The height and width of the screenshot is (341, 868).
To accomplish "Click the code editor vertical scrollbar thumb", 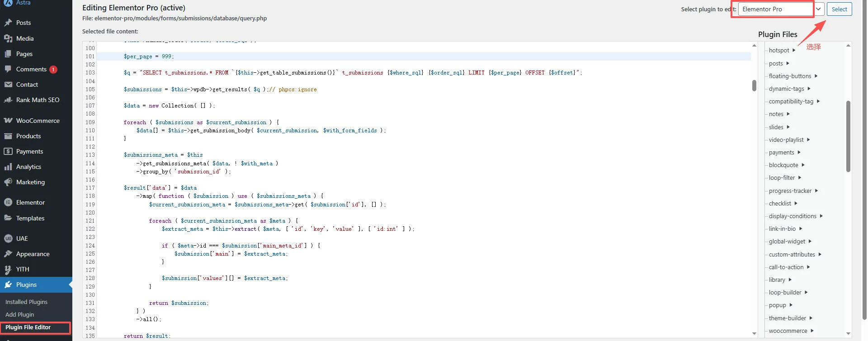I will click(754, 85).
